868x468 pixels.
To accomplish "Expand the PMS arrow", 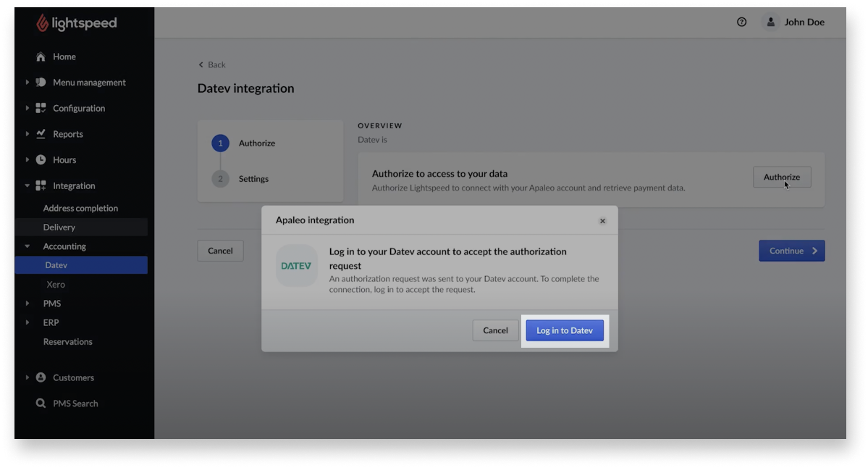I will coord(27,304).
